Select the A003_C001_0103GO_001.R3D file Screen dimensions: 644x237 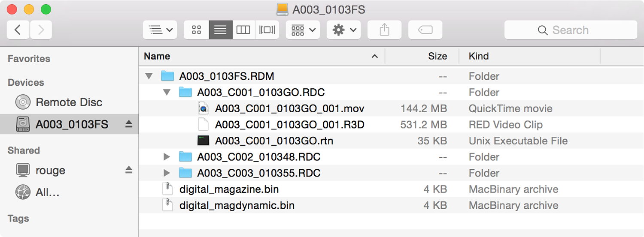(x=289, y=125)
